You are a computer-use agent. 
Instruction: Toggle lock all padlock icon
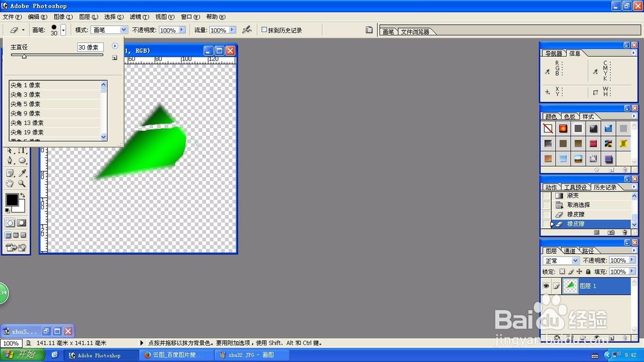point(588,272)
